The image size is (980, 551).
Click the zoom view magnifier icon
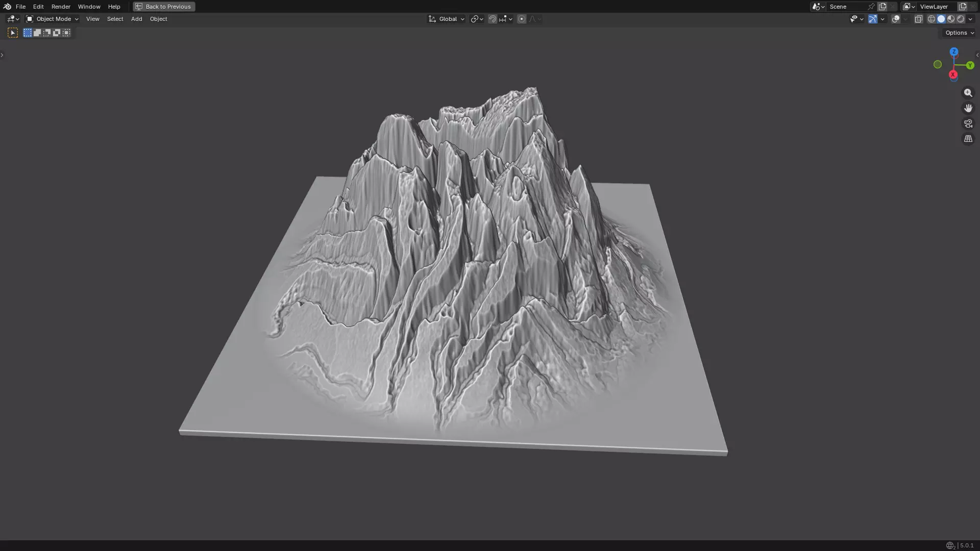pyautogui.click(x=968, y=93)
